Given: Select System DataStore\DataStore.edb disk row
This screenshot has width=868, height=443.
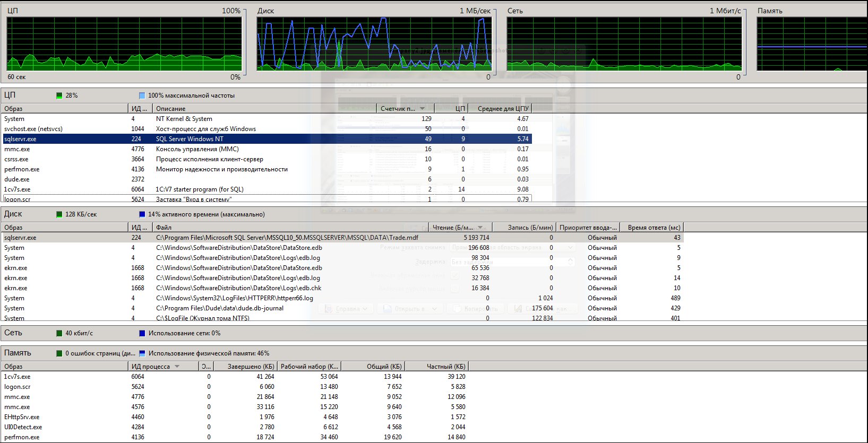Looking at the screenshot, I should point(342,248).
